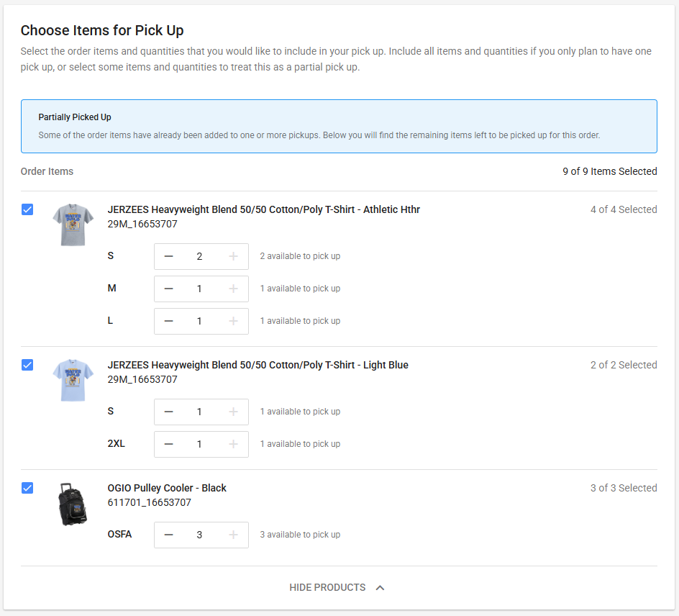Screen dimensions: 679x616
Task: Click minus for Light Blue 2XL
Action: point(169,444)
